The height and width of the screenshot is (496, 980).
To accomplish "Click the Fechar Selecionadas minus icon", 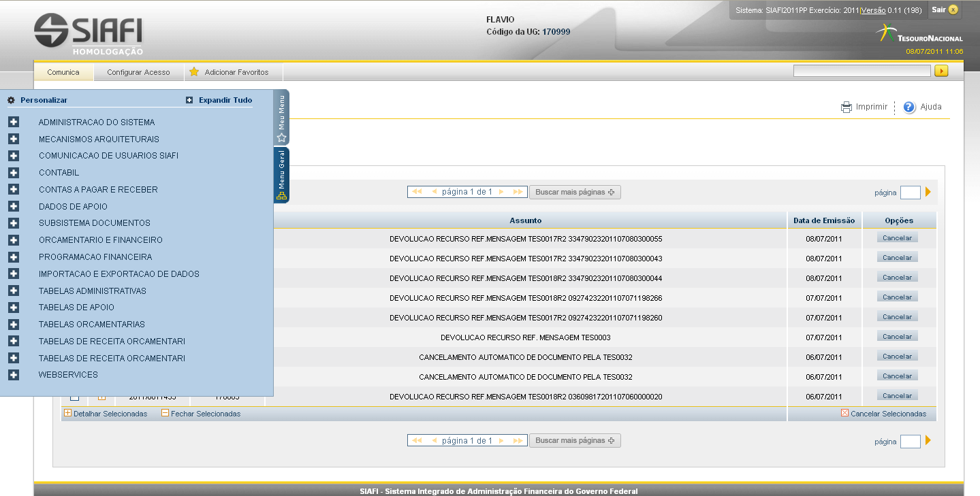I will point(165,412).
